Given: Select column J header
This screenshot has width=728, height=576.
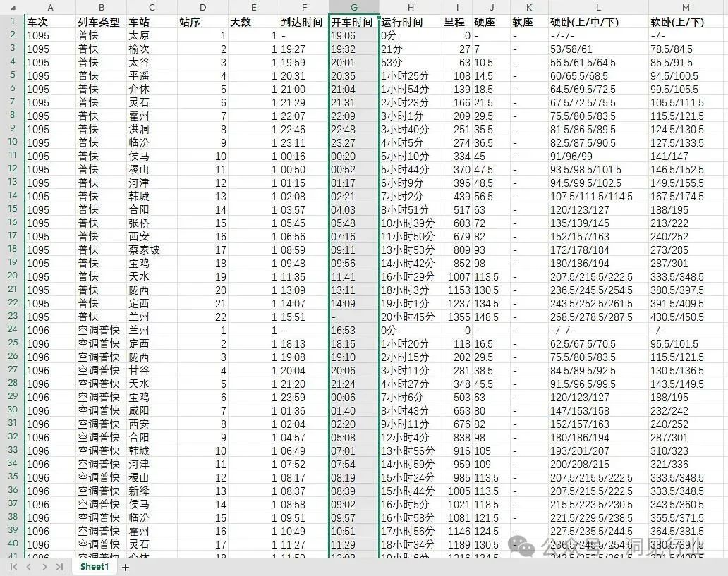Looking at the screenshot, I should click(x=491, y=8).
